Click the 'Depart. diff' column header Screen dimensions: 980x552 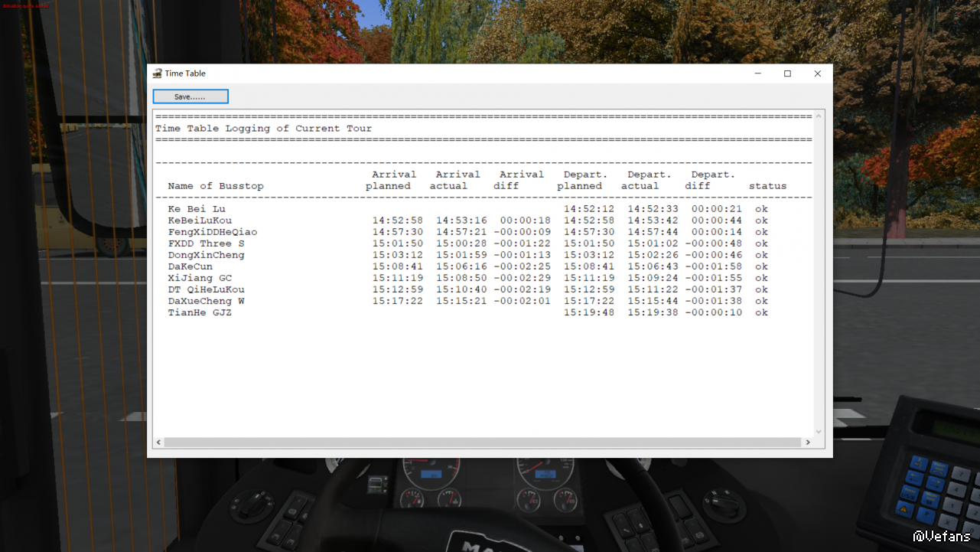(711, 180)
